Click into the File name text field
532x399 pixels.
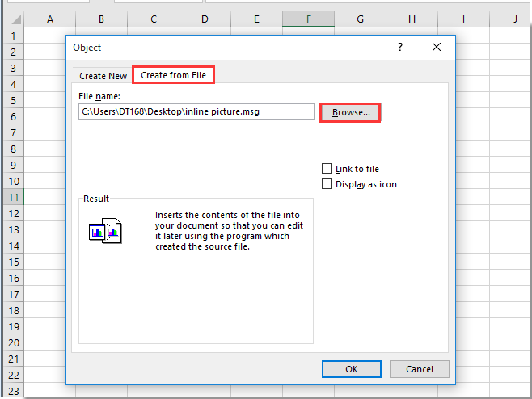click(x=196, y=112)
